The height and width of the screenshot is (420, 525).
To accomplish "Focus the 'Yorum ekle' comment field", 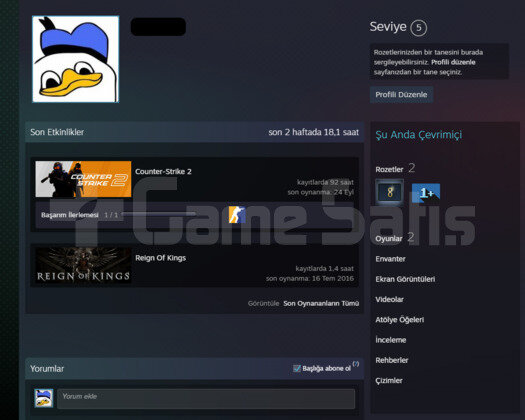I will coord(206,399).
